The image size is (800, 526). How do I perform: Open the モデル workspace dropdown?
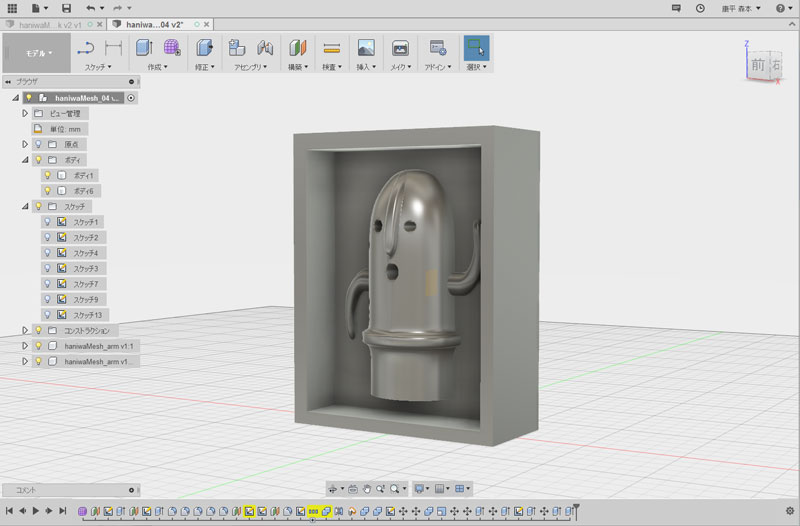(x=38, y=53)
